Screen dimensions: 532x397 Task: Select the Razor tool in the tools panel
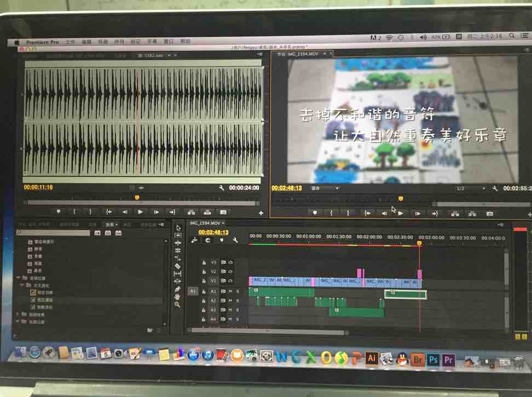coord(177,266)
